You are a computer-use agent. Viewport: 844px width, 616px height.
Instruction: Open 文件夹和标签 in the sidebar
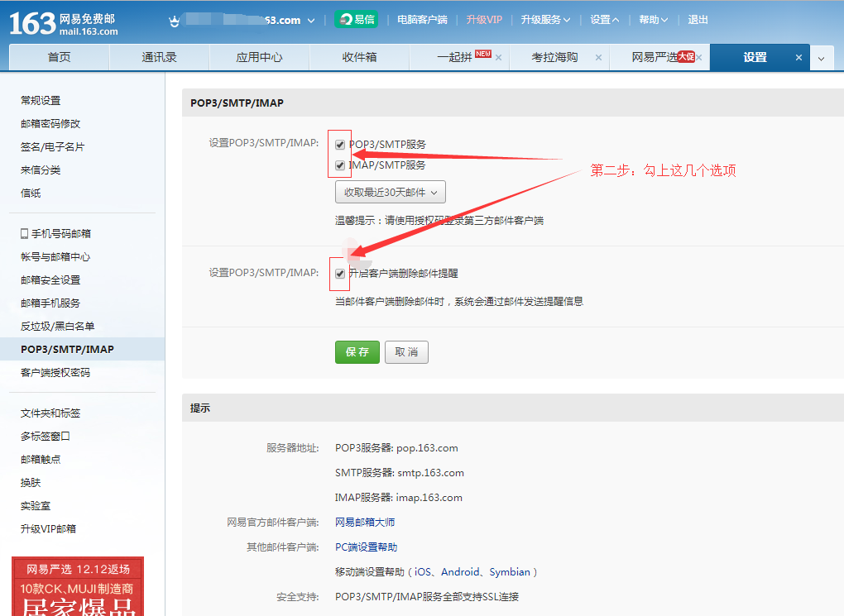coord(50,413)
